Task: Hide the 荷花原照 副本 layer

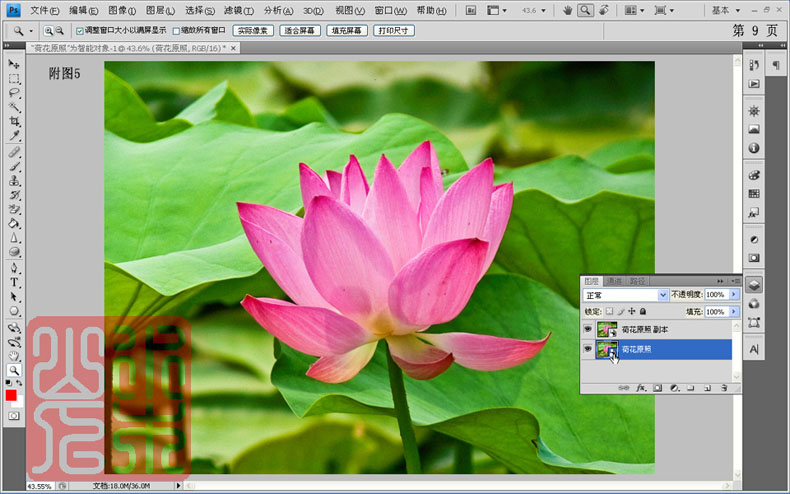Action: pos(587,329)
